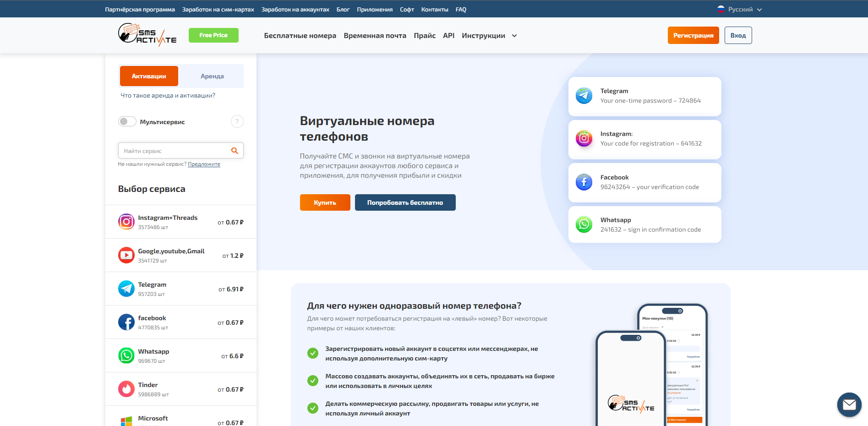Open Заработок на сим-картах link
868x426 pixels.
tap(218, 9)
